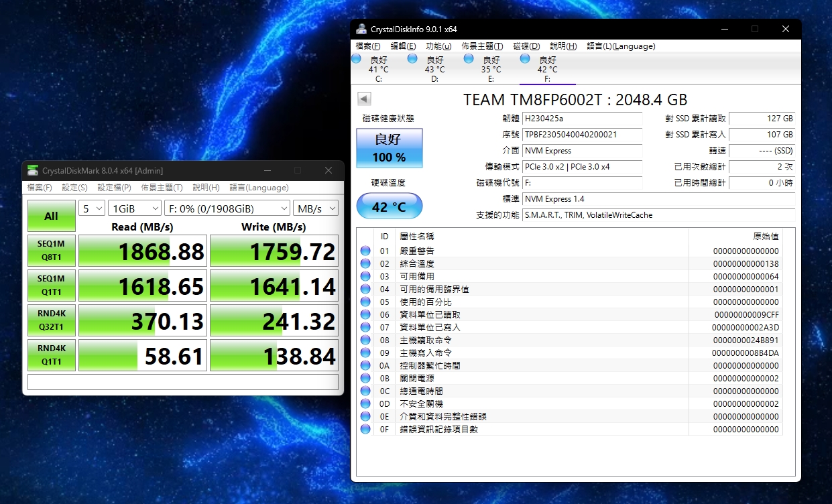Open 磁碟(D) menu in CrystalDiskInfo
Screen dimensions: 832x504
click(526, 46)
